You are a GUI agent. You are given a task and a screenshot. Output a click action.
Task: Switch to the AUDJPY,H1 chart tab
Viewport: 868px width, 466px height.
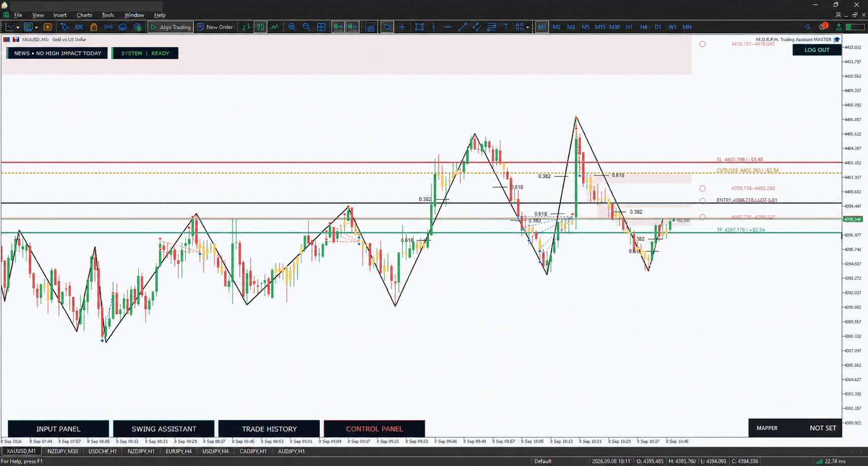(291, 451)
